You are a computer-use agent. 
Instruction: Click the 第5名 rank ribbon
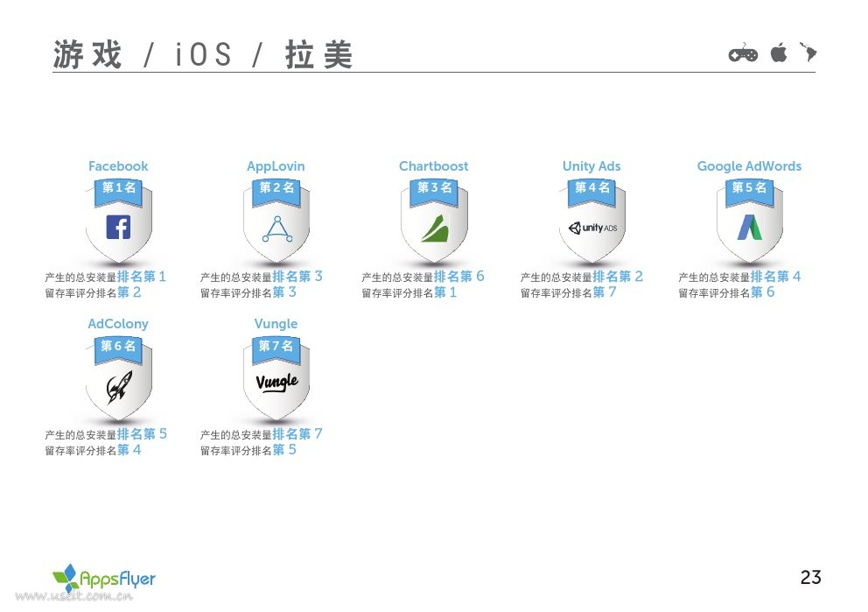point(750,192)
